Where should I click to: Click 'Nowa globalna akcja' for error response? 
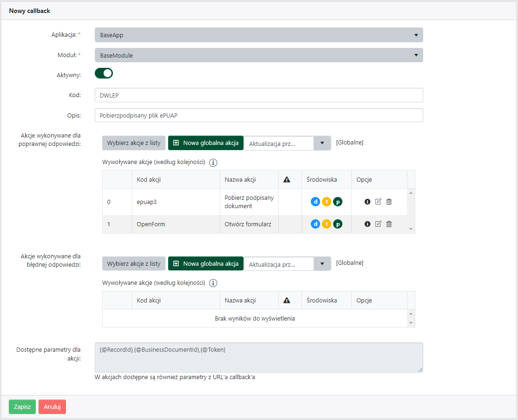[206, 264]
